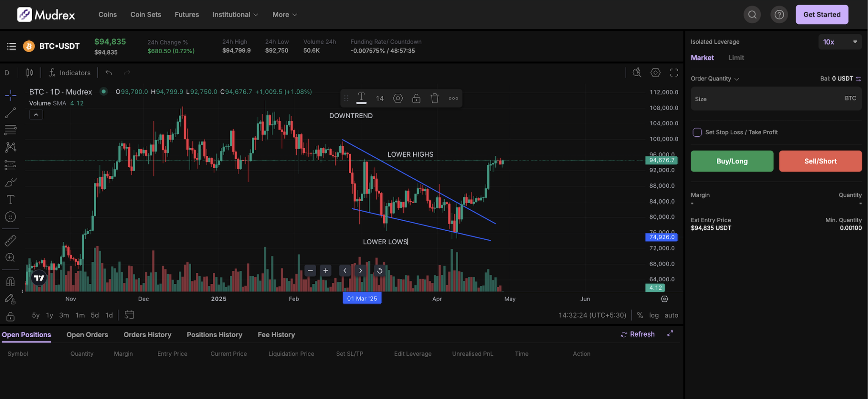Viewport: 868px width, 399px height.
Task: Enable Set Stop Loss / Take Profit
Action: click(697, 132)
